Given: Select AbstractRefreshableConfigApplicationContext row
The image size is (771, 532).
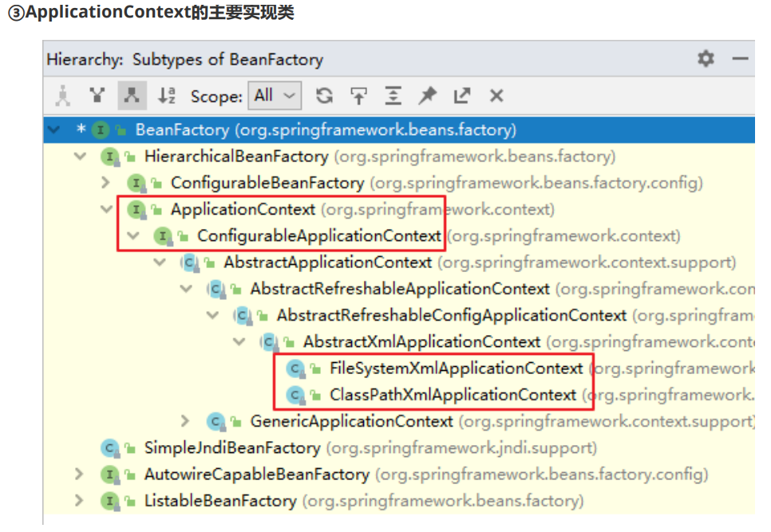Looking at the screenshot, I should [x=399, y=315].
